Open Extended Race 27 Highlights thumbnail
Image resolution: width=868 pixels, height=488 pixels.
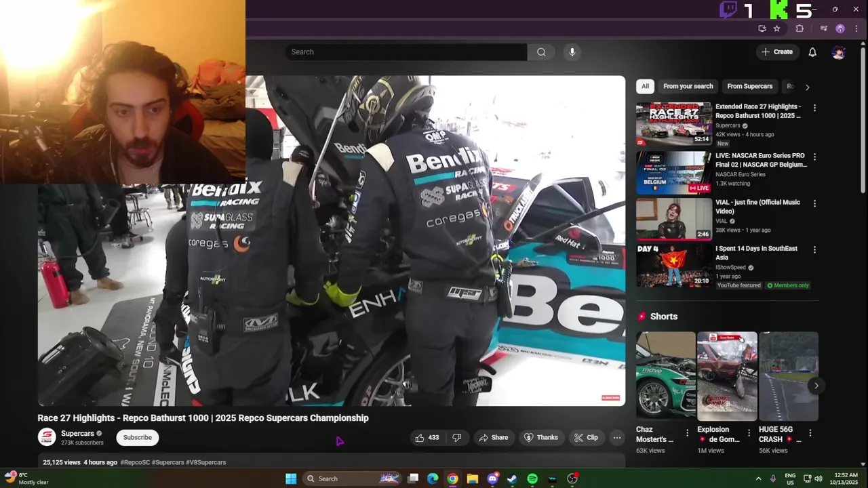pos(674,124)
